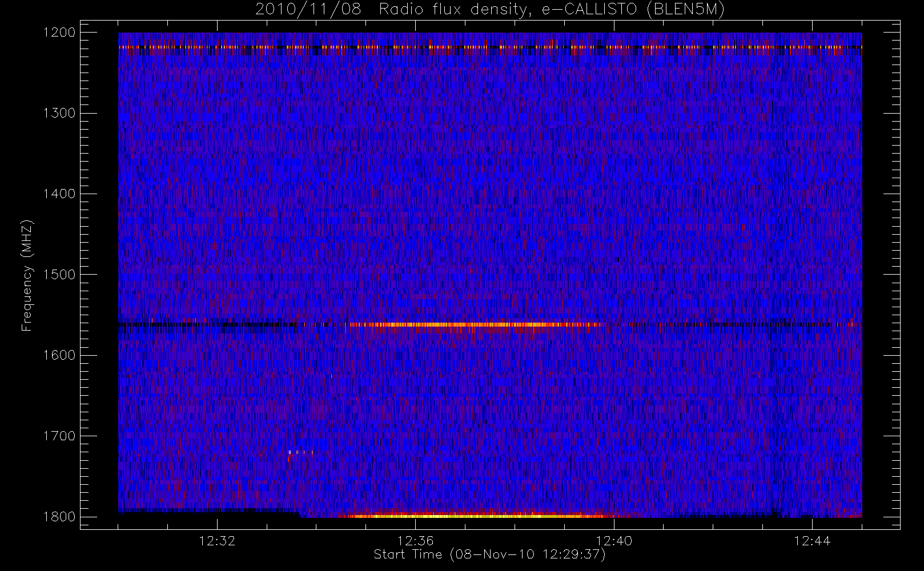924x571 pixels.
Task: Click the 1300 frequency tick label
Action: (59, 113)
